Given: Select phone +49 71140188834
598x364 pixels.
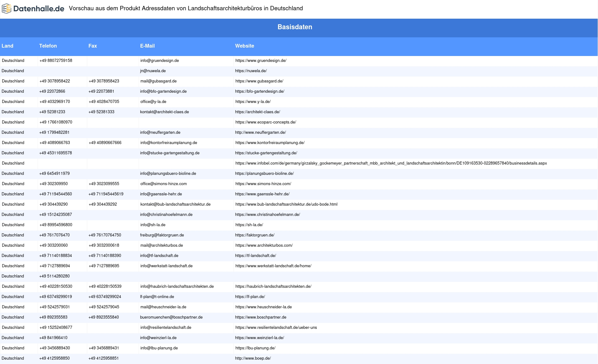Looking at the screenshot, I should (55, 256).
